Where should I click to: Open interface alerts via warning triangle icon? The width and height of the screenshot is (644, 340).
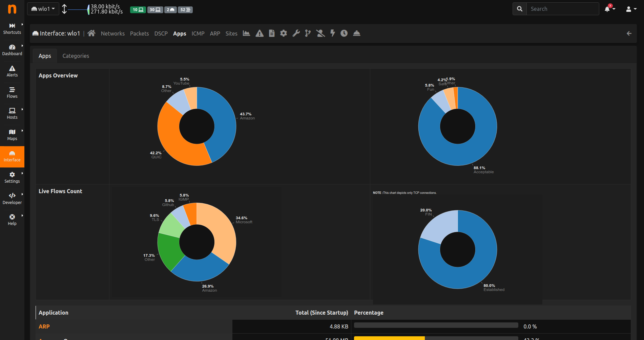[259, 33]
